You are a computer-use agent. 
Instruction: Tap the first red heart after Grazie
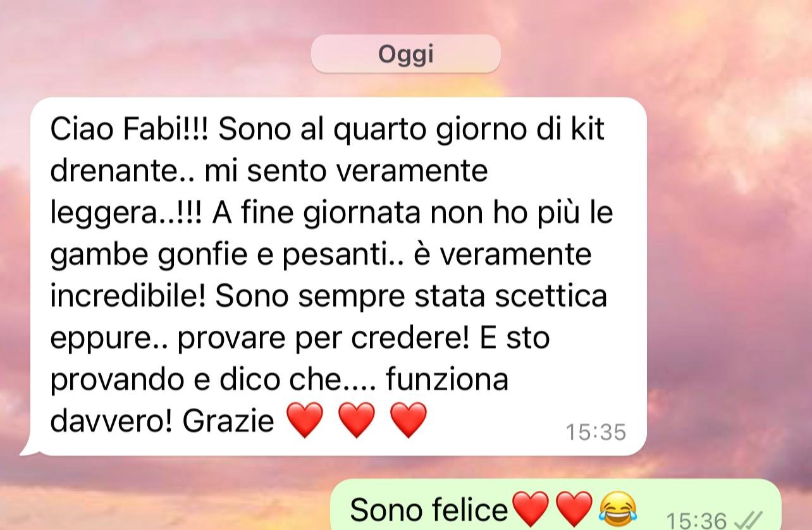tap(305, 421)
